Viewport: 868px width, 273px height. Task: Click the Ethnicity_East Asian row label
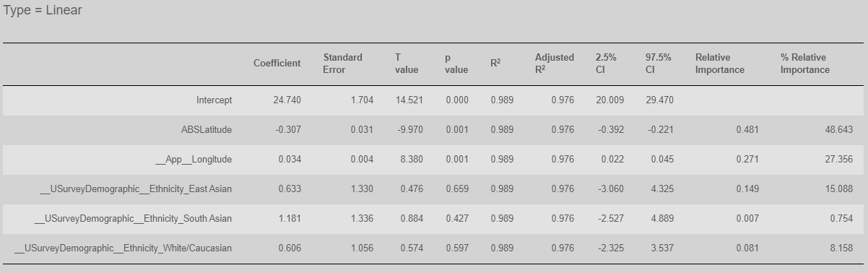[136, 189]
